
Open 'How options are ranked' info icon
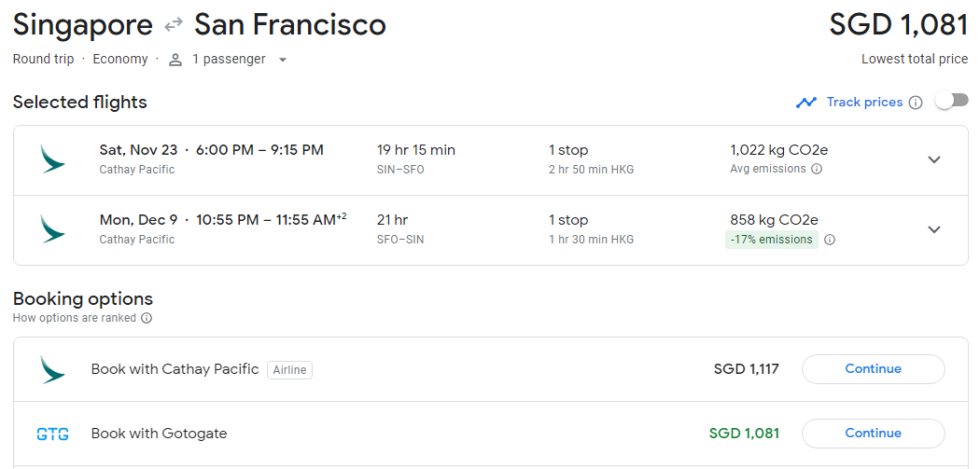(147, 318)
